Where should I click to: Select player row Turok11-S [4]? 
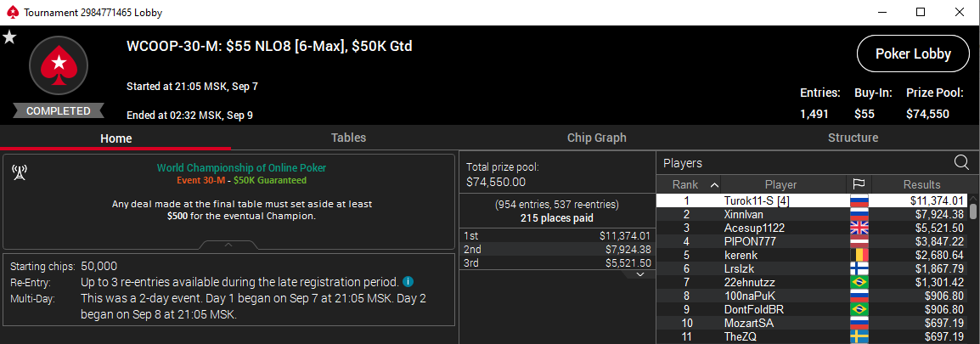(813, 200)
